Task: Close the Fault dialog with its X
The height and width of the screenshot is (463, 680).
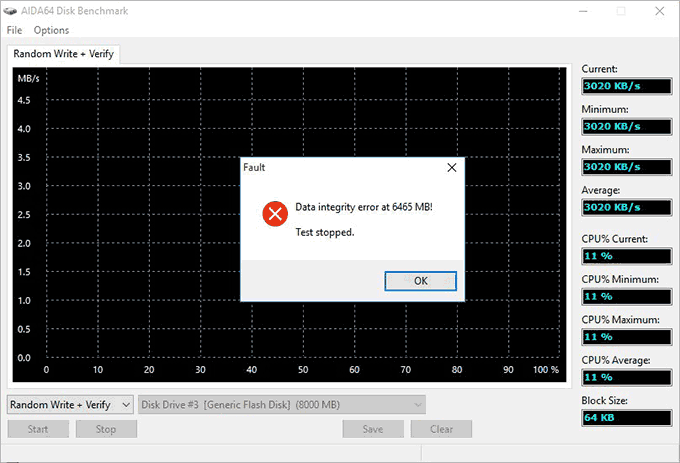Action: (x=451, y=168)
